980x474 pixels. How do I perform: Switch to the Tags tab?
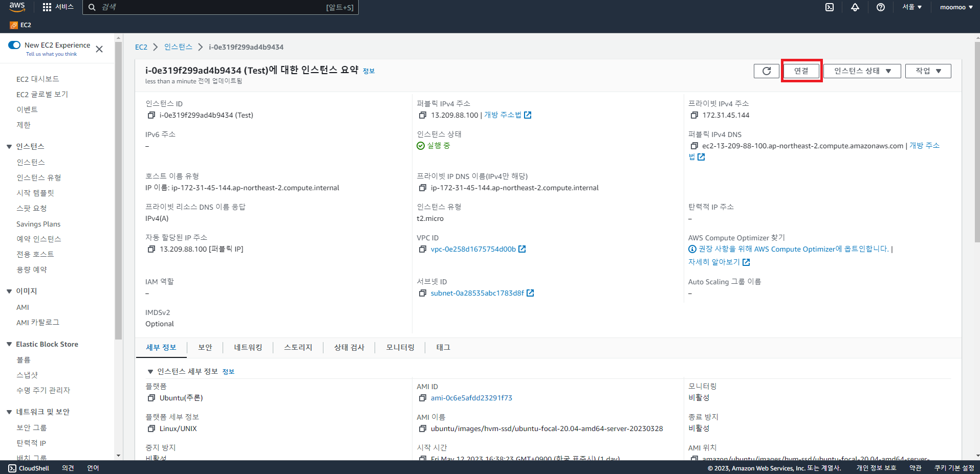[x=443, y=348]
